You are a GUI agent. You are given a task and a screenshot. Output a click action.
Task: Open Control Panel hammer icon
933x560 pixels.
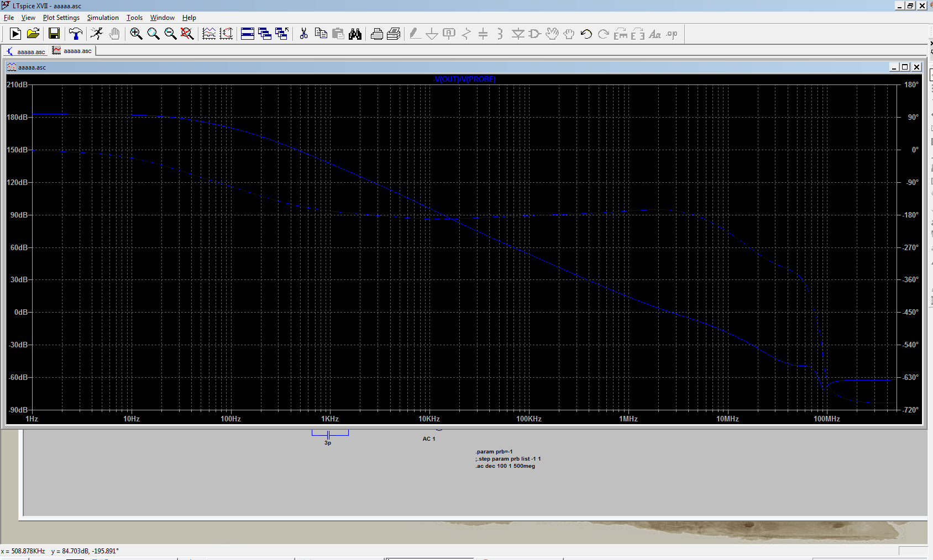(x=76, y=34)
